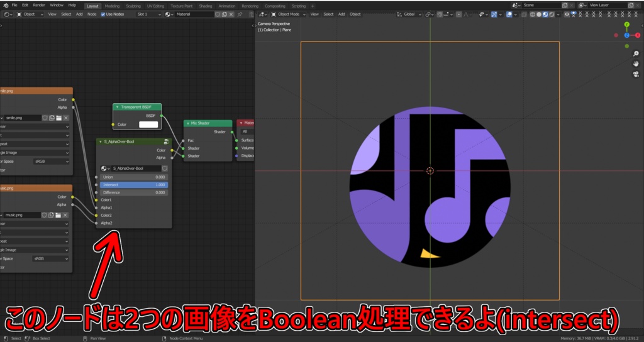Toggle camera view gizmo icon
Viewport: 644px width, 342px height.
636,74
